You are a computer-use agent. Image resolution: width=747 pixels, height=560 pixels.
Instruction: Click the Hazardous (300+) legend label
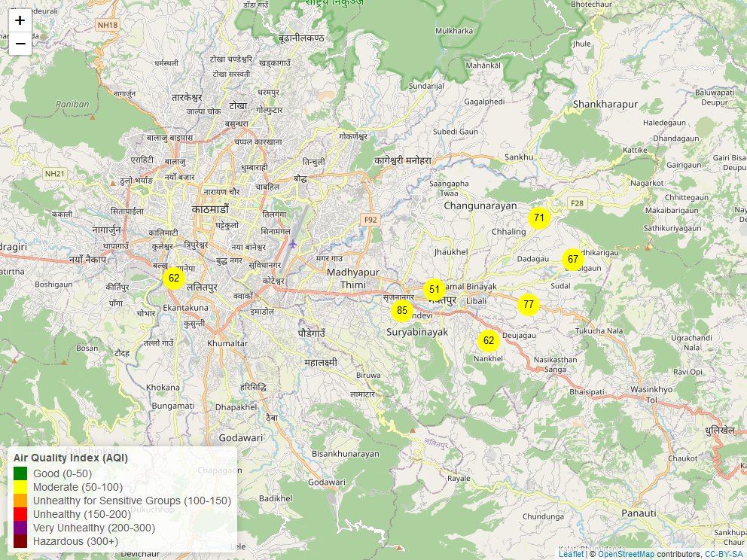pos(75,541)
